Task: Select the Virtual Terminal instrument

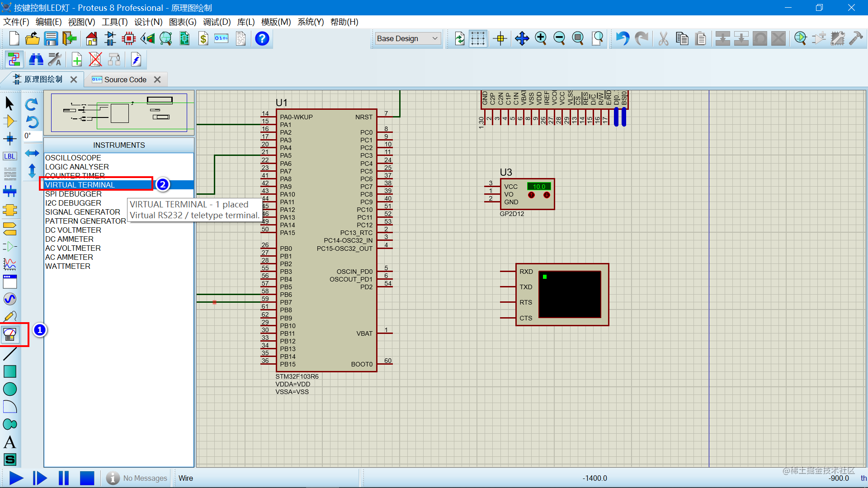Action: [97, 185]
